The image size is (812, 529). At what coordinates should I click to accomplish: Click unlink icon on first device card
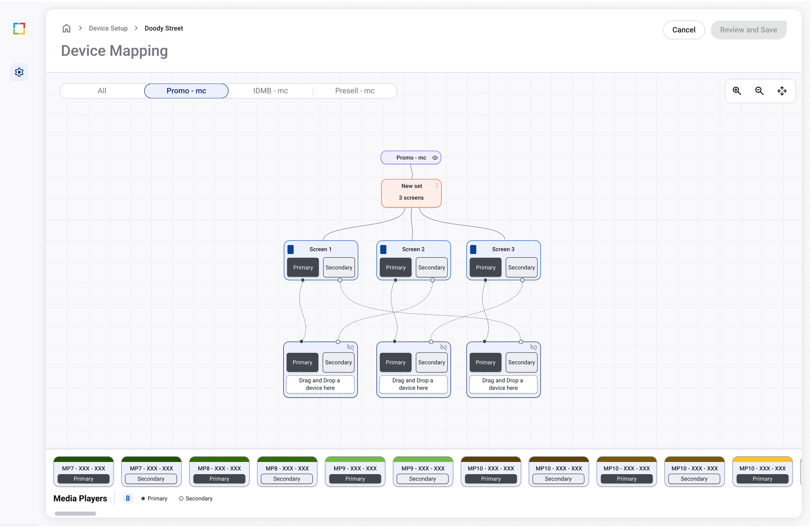point(350,347)
